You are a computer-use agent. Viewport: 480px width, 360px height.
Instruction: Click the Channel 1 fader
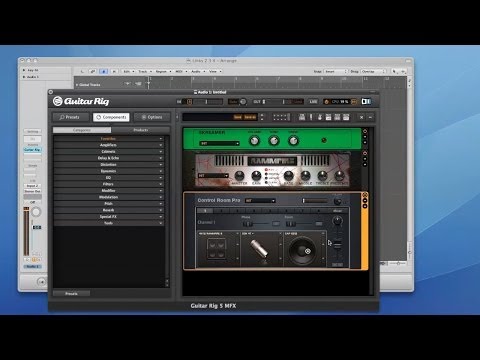[337, 244]
